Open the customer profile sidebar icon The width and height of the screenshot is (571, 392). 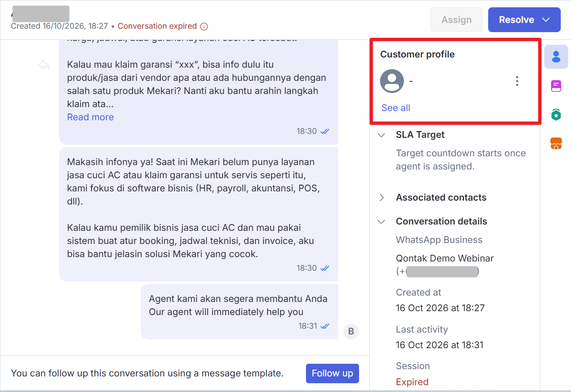556,57
